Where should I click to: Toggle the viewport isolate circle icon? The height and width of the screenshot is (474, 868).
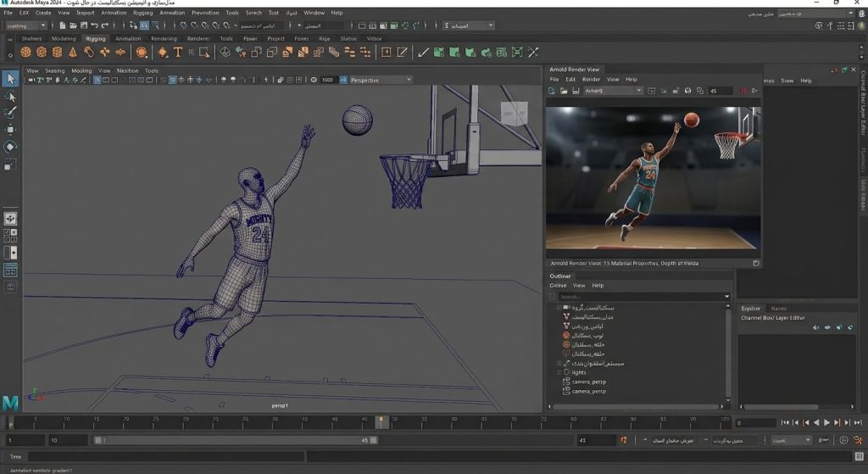pyautogui.click(x=314, y=81)
